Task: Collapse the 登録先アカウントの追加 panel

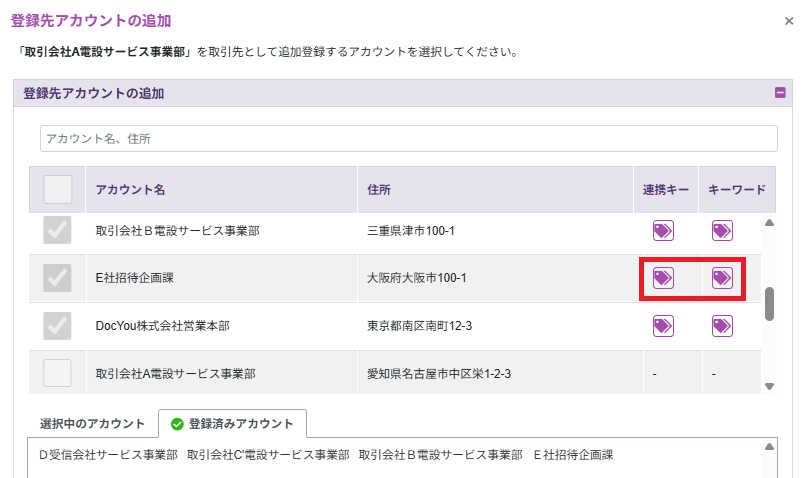Action: [x=780, y=93]
